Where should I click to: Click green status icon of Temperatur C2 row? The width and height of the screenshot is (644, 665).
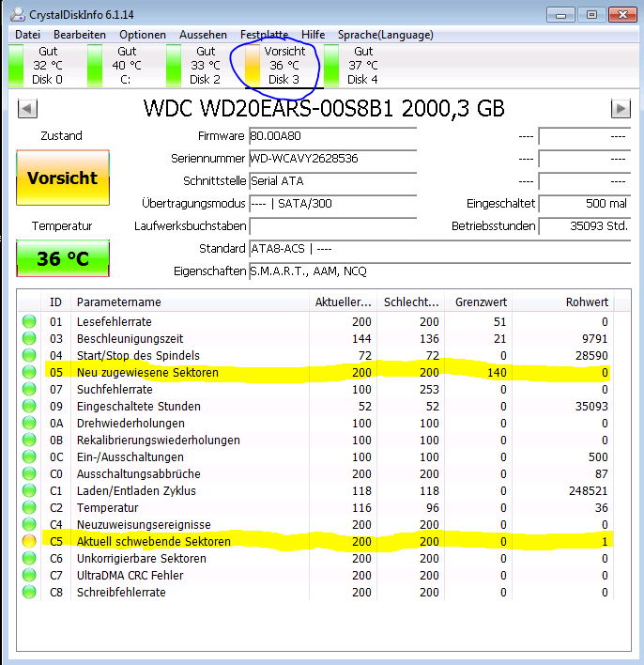point(29,507)
